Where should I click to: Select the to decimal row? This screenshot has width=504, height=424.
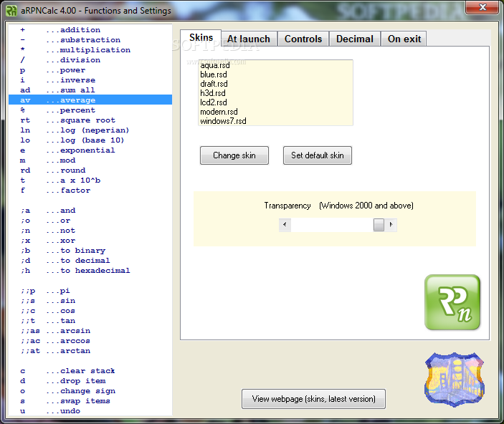click(x=90, y=261)
